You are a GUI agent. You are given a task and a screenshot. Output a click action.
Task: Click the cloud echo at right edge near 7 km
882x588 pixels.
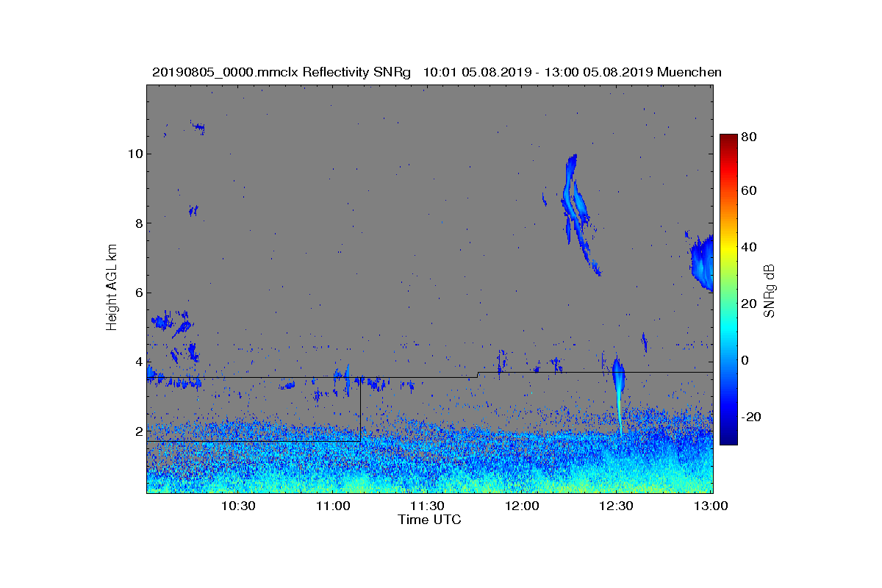pyautogui.click(x=703, y=262)
